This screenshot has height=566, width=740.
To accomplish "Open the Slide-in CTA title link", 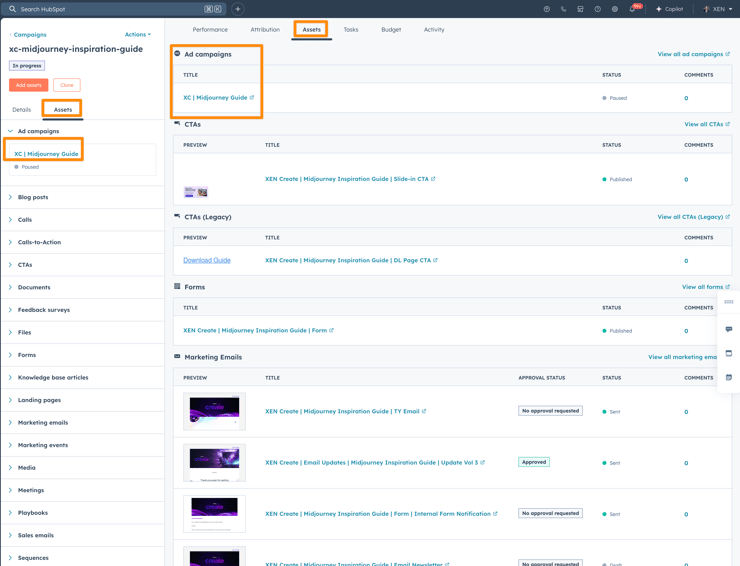I will click(350, 179).
